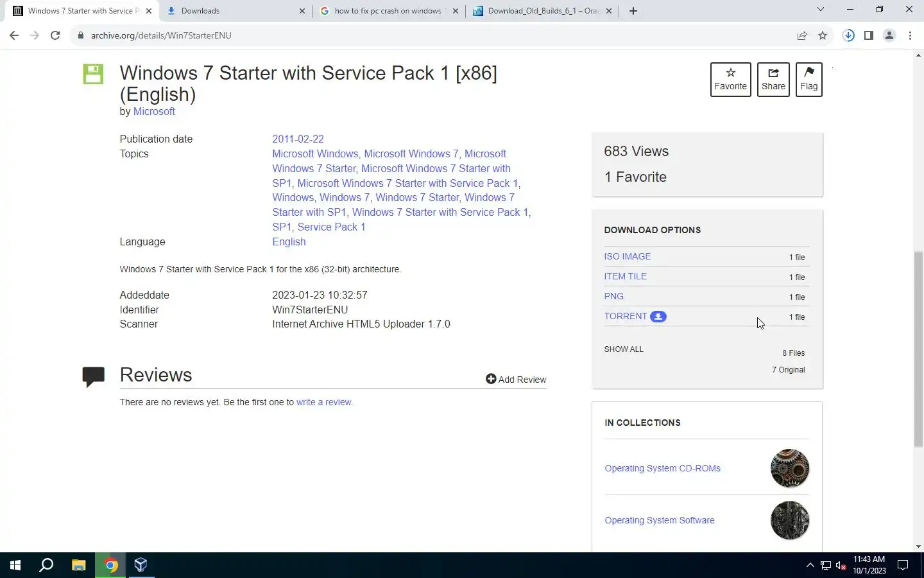The width and height of the screenshot is (924, 578).
Task: Click the '683 Views' text
Action: coord(636,151)
